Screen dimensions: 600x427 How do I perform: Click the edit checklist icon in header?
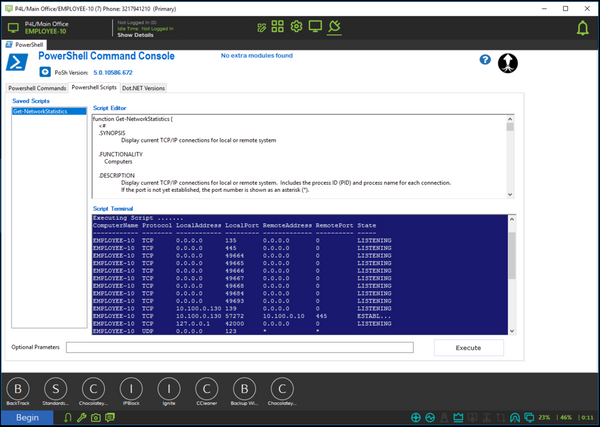pyautogui.click(x=262, y=28)
